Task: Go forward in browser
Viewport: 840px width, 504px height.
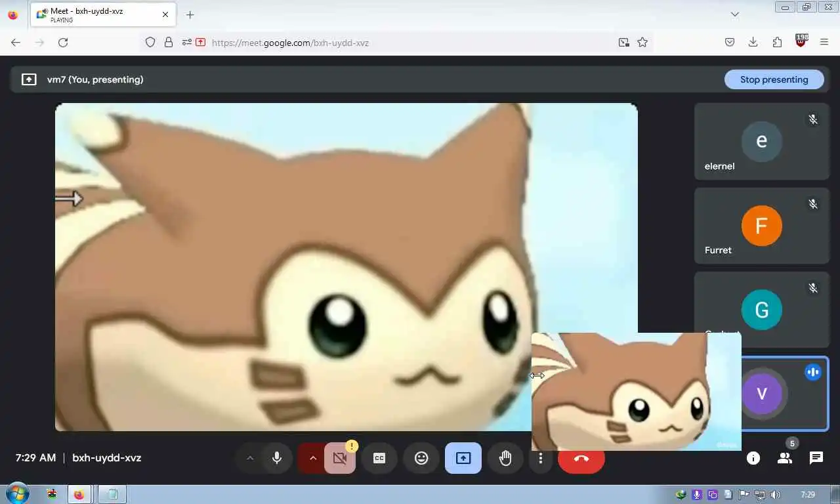Action: pyautogui.click(x=39, y=43)
